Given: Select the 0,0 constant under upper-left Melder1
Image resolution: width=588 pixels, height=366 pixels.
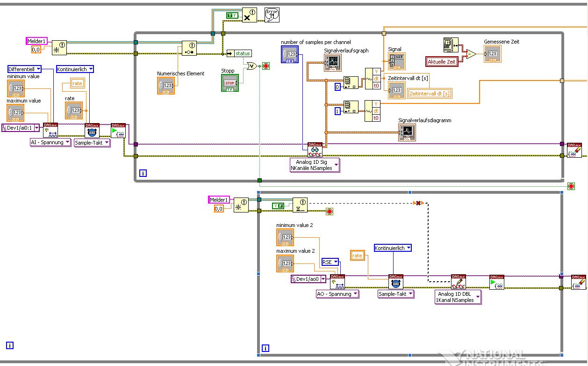Looking at the screenshot, I should [36, 50].
